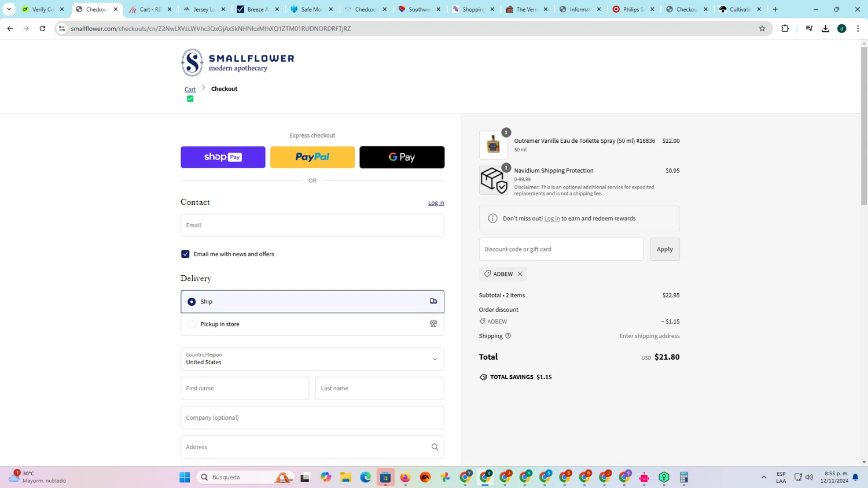Open the Chrome profile avatar

(842, 28)
